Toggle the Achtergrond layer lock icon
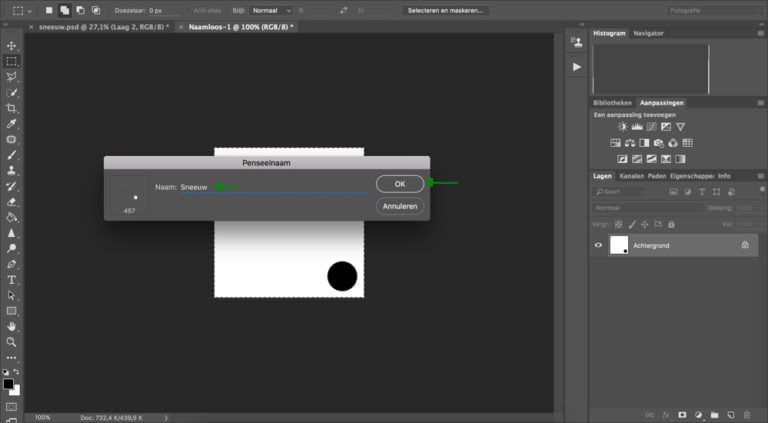 [x=745, y=245]
